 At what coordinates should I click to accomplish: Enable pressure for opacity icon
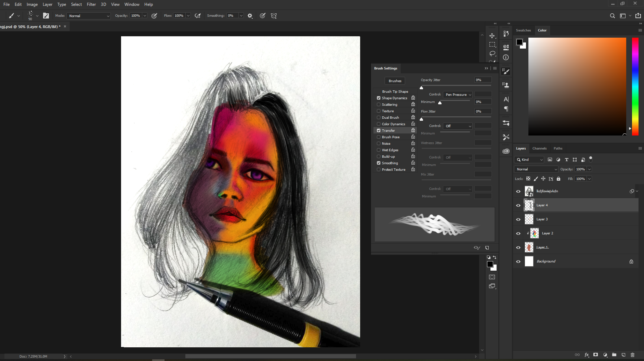tap(154, 16)
